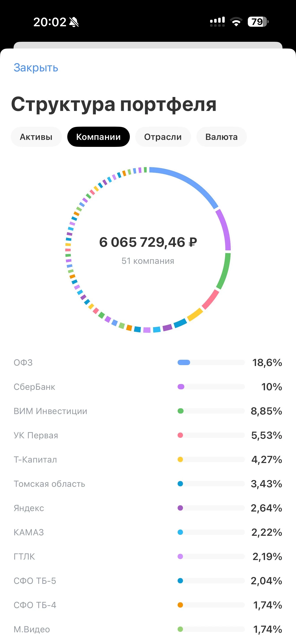Select the Яндекс row
The image size is (296, 644).
[148, 508]
